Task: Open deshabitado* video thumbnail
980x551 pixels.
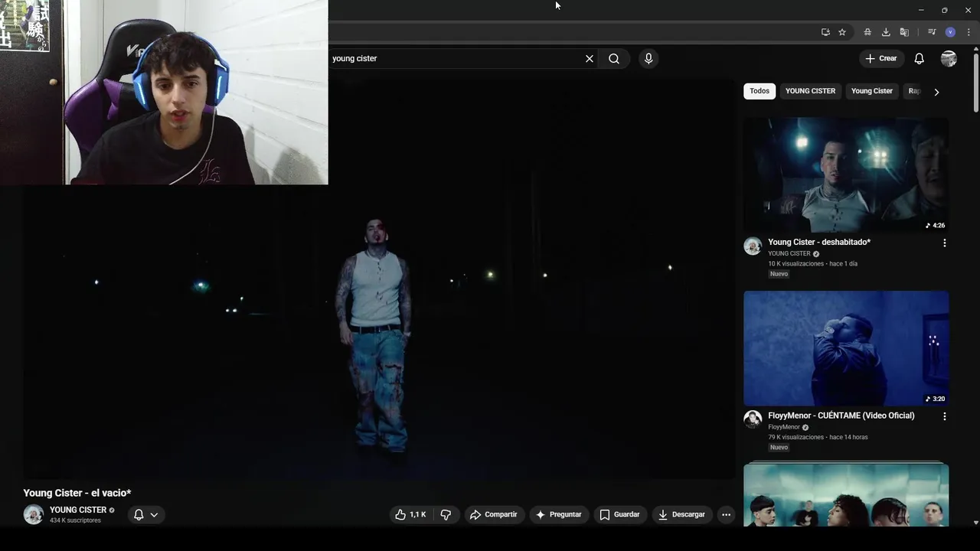Action: (x=846, y=174)
